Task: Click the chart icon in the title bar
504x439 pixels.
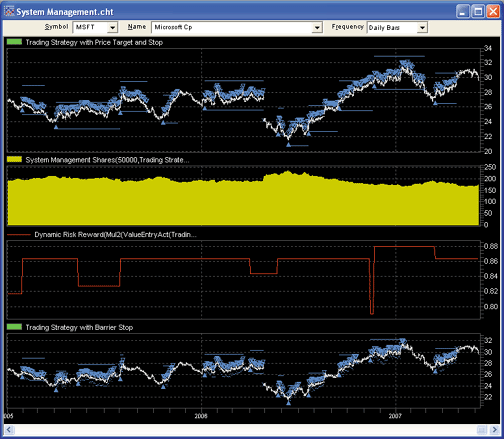Action: click(x=9, y=11)
